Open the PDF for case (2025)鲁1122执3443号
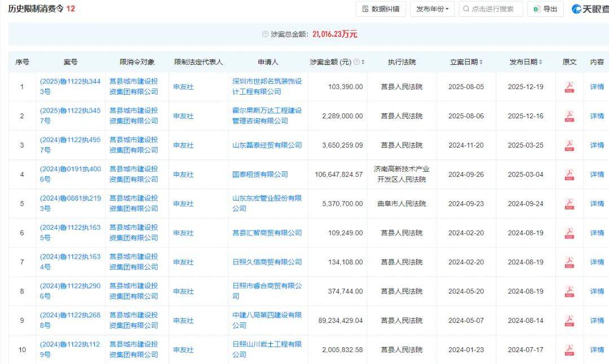609x364 pixels. pos(569,87)
